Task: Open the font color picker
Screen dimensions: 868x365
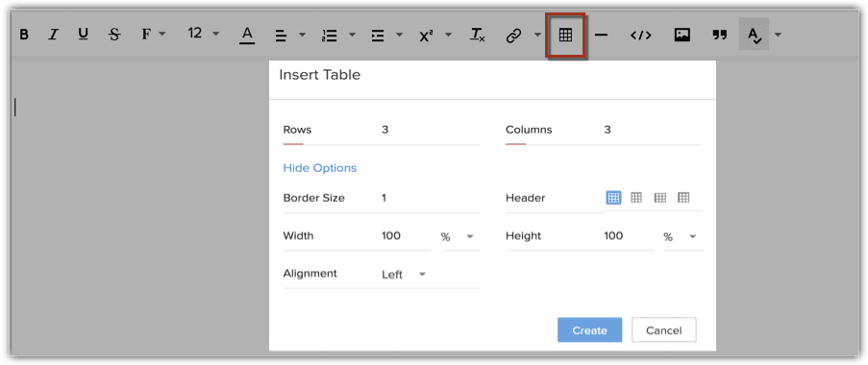Action: point(247,35)
